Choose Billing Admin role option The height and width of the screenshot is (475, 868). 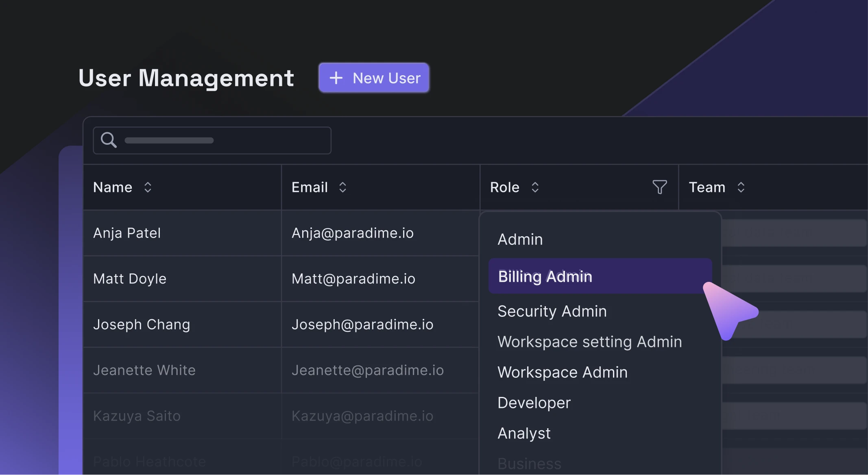pos(545,277)
